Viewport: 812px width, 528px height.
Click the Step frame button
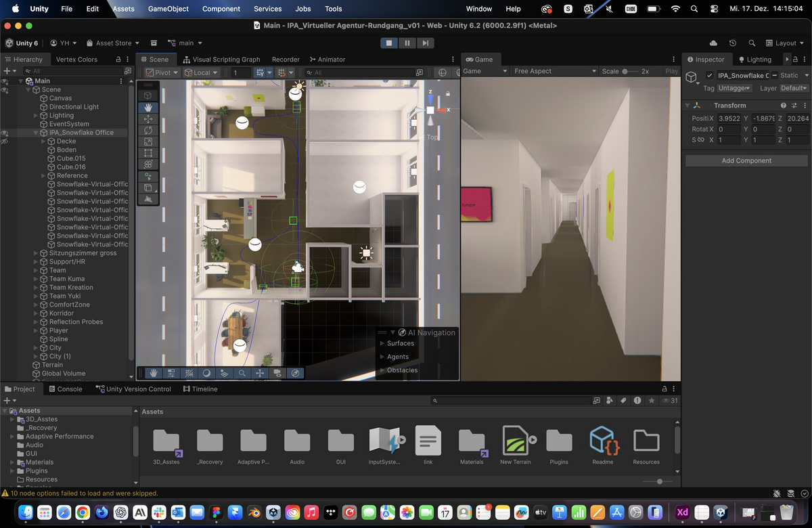(424, 43)
